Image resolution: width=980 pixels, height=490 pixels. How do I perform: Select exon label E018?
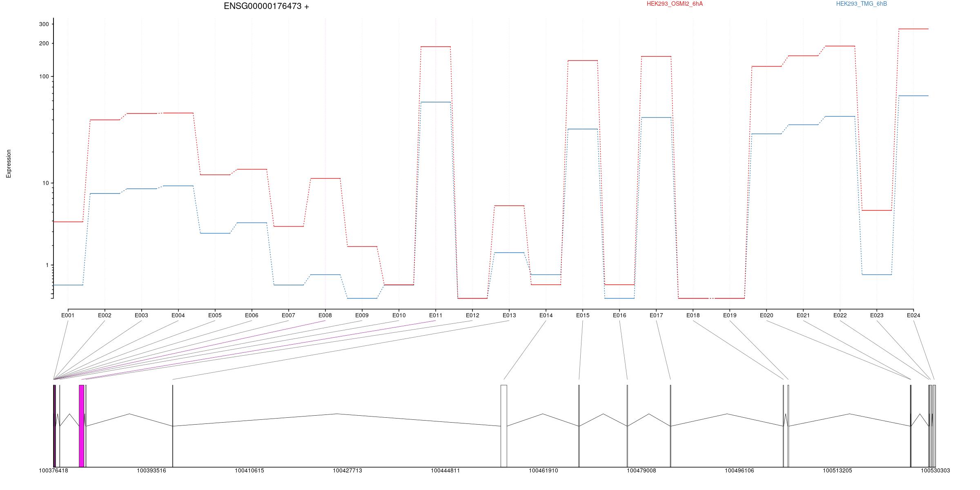(693, 315)
